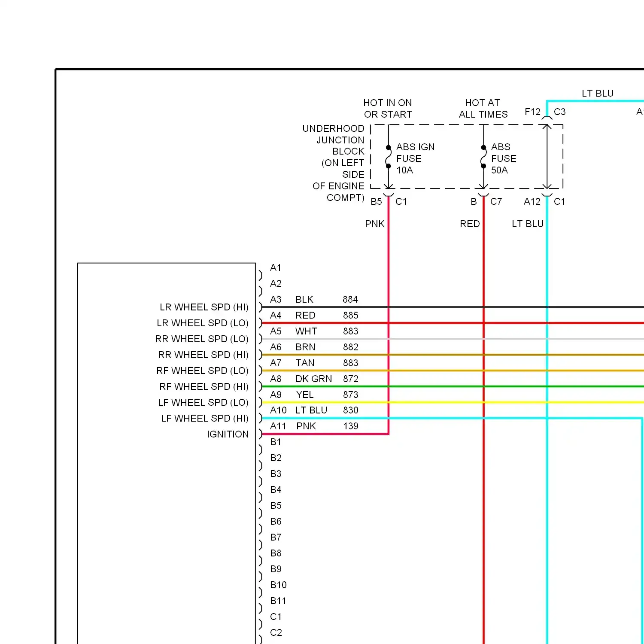Click pin label B11

278,601
